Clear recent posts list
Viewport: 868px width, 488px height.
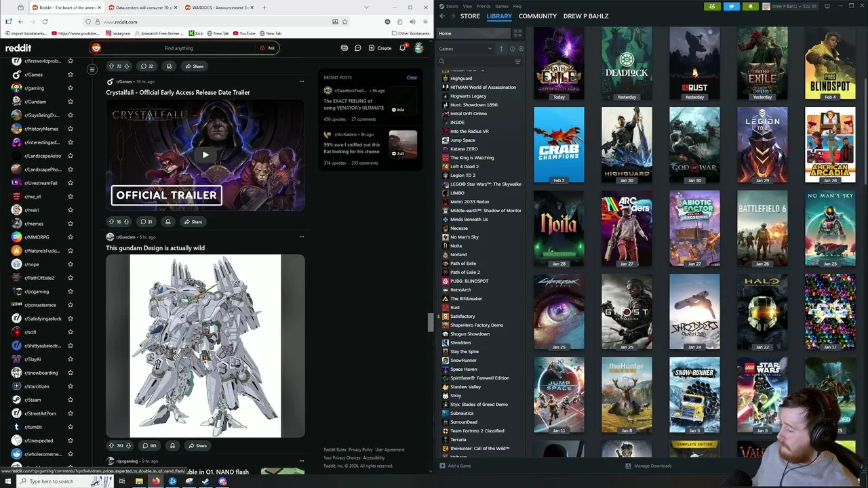coord(412,77)
